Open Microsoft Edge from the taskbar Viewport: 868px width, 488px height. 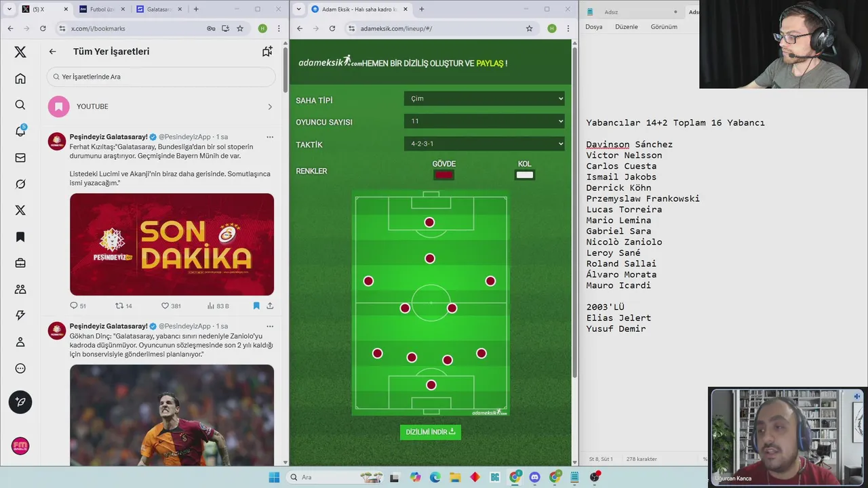point(435,477)
